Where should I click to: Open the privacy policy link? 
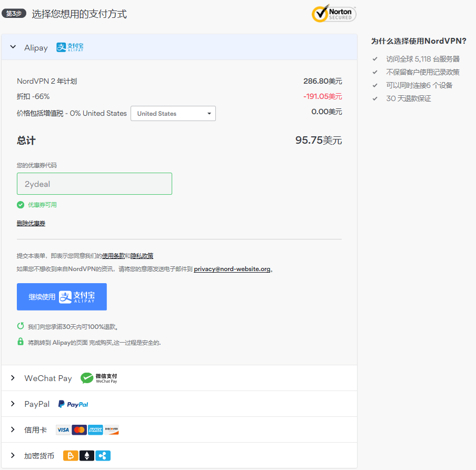point(142,256)
